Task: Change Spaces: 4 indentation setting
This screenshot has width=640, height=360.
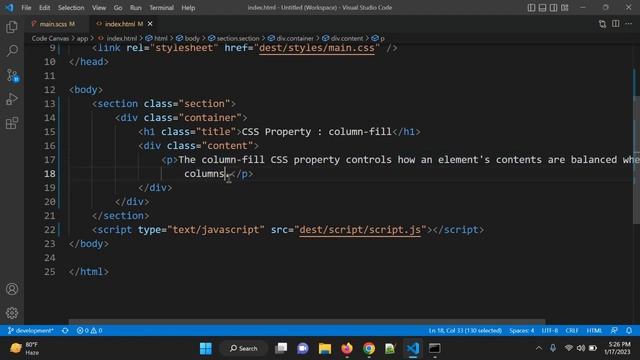Action: (522, 331)
